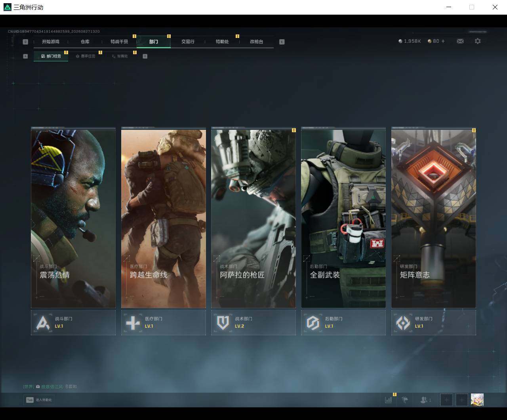The image size is (507, 420).
Task: Open the 阿萨拉的枪匠 tactical department card
Action: (253, 218)
